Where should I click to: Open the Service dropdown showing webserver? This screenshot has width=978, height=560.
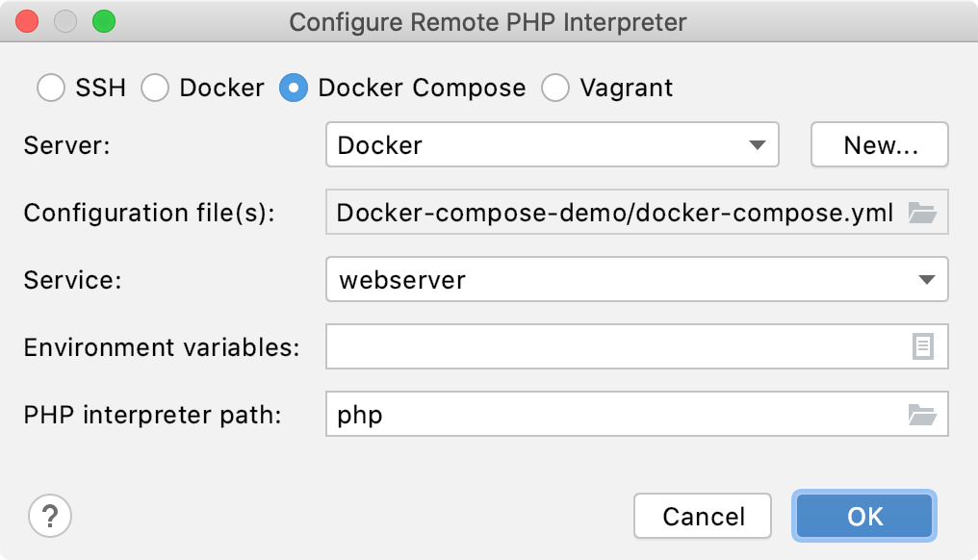point(636,280)
